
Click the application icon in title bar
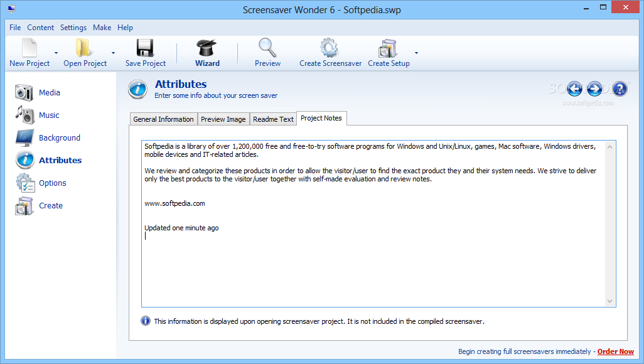[11, 9]
